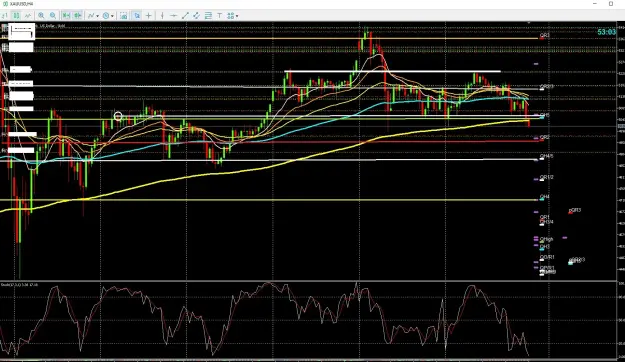Switch chart to bar chart mode
625x362 pixels.
tap(4, 16)
